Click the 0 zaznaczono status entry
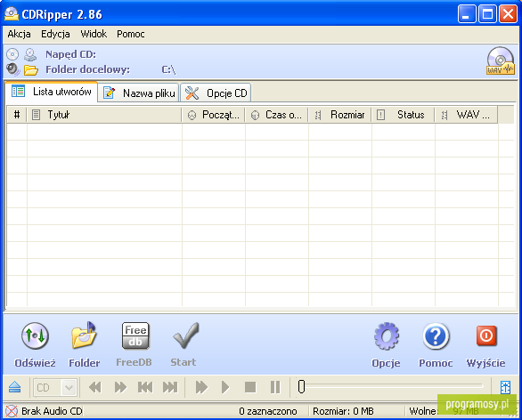The image size is (522, 420). pos(267,411)
